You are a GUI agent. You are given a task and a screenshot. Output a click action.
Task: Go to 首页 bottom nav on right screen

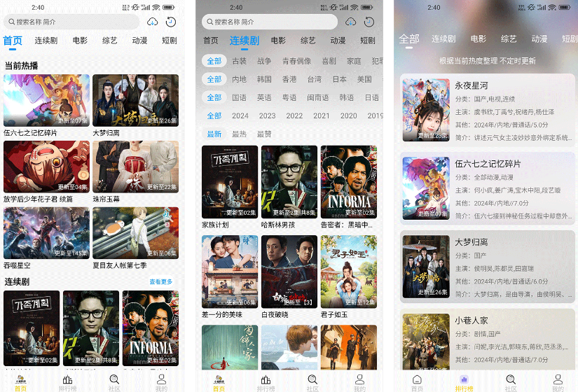click(x=417, y=383)
